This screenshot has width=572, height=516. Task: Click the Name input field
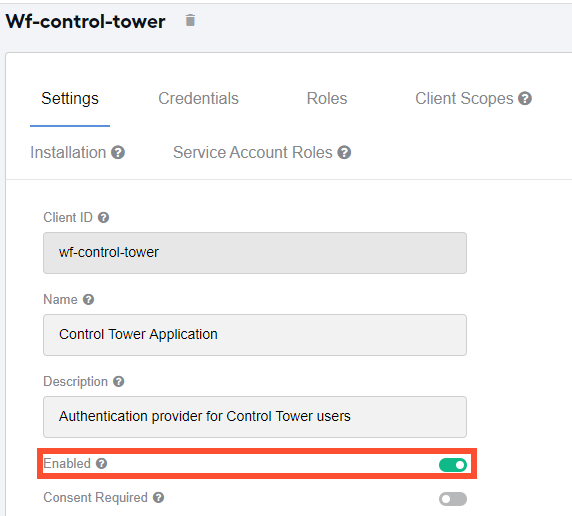coord(255,335)
